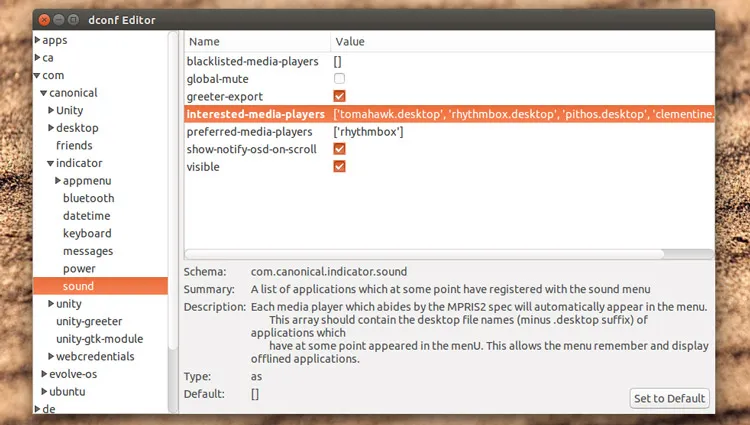Click the Set to Default button
Viewport: 750px width, 425px height.
tap(669, 398)
